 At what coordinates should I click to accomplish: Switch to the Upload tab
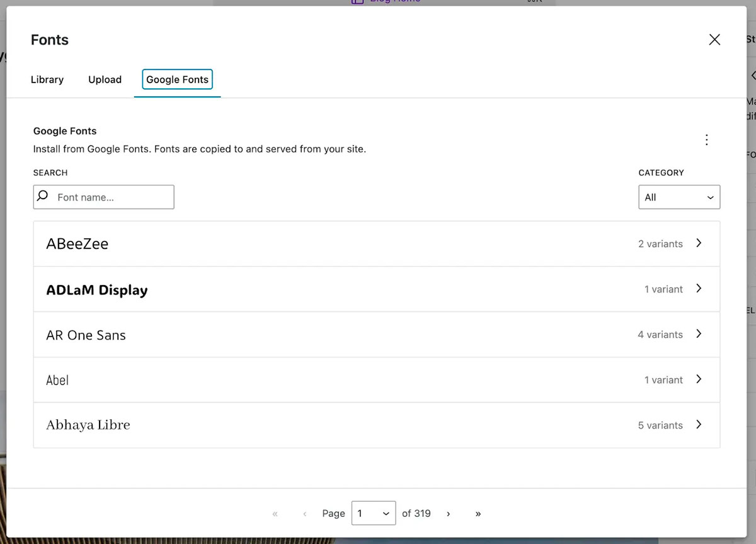pyautogui.click(x=105, y=79)
